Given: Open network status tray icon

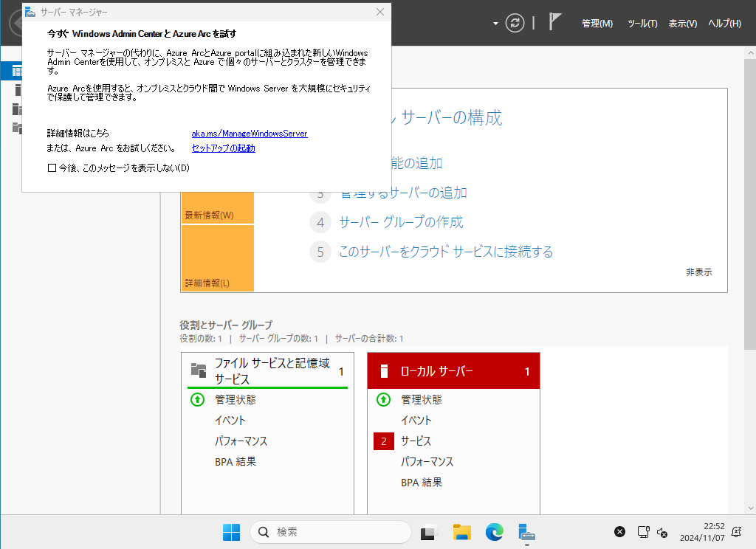Looking at the screenshot, I should point(643,531).
